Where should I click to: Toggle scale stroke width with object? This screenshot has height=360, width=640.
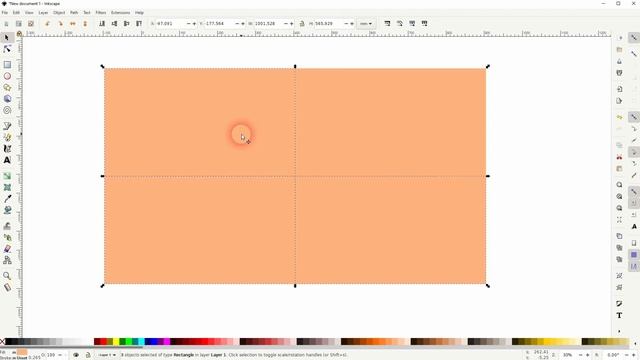(x=387, y=24)
